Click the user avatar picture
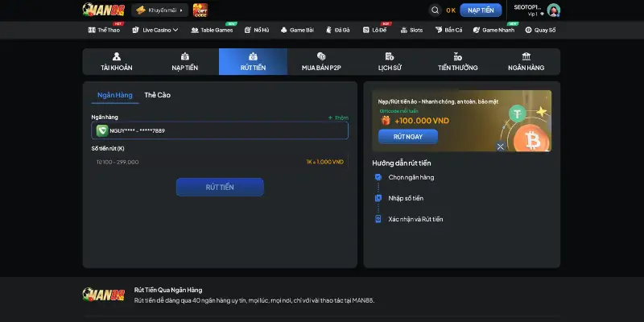 553,10
